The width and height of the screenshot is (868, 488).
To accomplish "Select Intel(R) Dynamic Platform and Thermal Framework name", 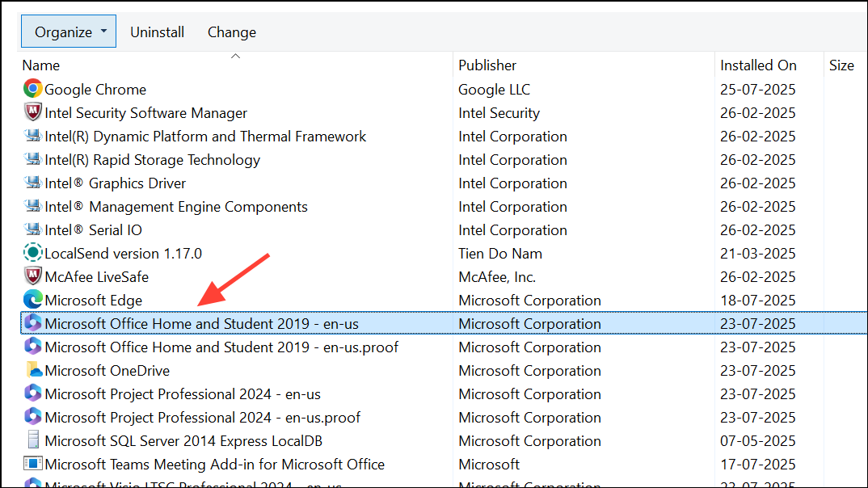I will coord(205,136).
